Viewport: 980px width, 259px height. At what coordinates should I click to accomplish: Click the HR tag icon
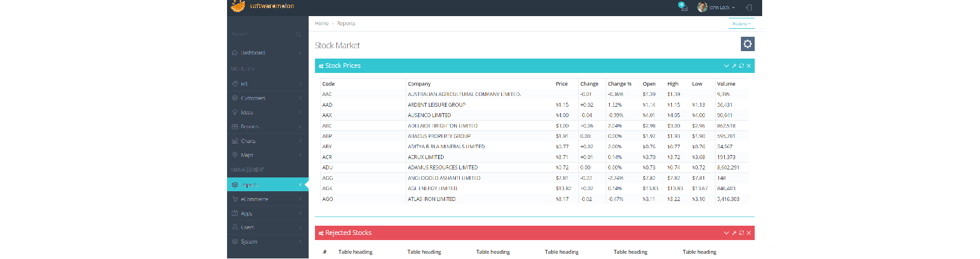click(235, 84)
